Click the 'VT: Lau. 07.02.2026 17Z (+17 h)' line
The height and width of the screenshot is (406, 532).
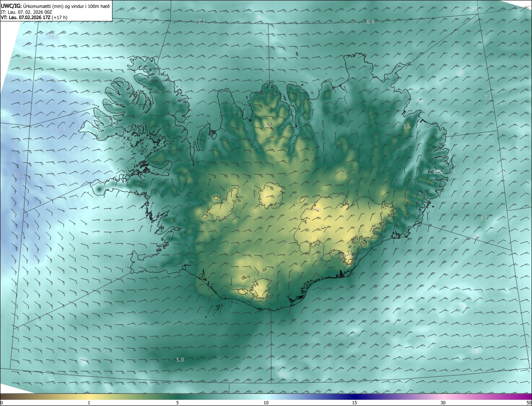point(34,17)
